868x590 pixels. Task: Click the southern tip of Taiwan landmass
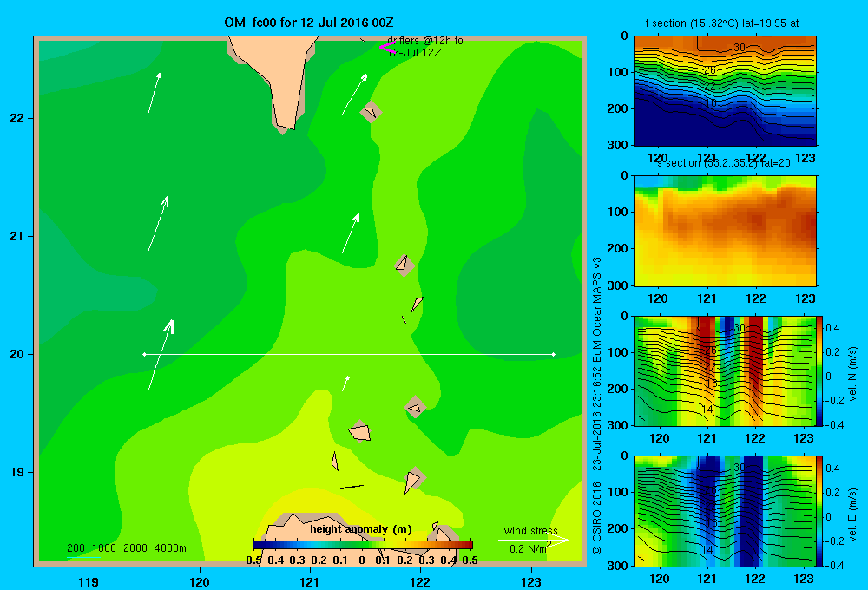(286, 128)
